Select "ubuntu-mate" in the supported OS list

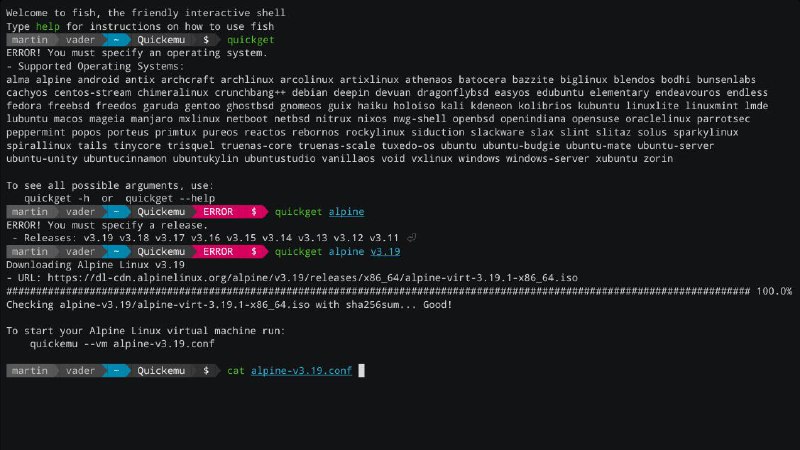pos(598,146)
